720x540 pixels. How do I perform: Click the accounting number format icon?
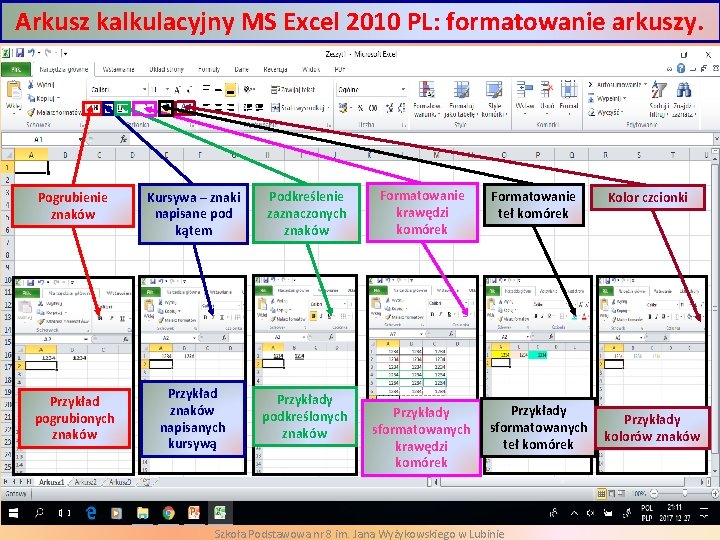coord(343,108)
